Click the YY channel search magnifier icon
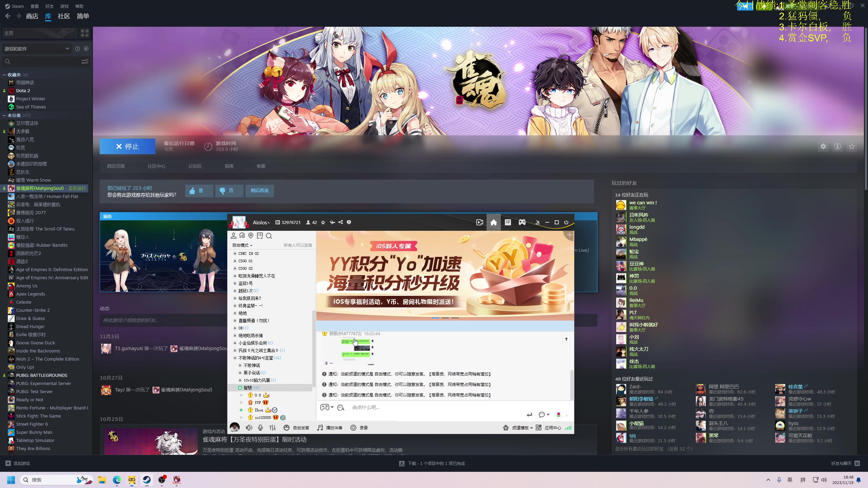This screenshot has width=868, height=488. tap(269, 236)
